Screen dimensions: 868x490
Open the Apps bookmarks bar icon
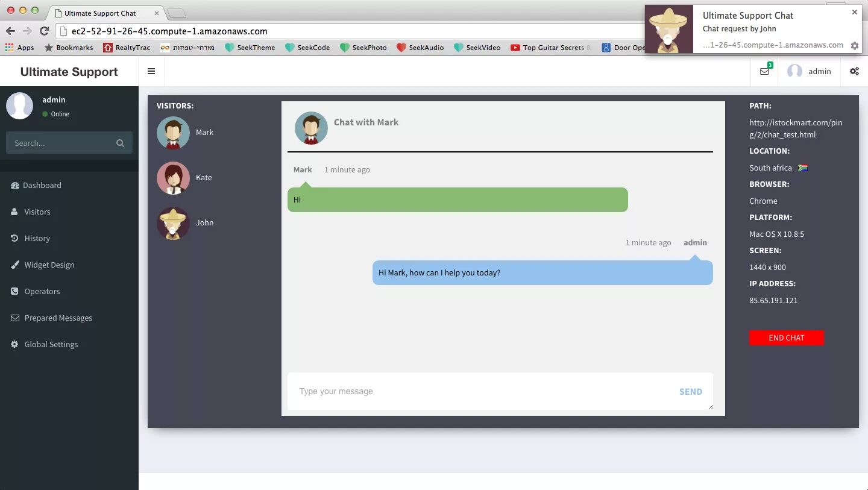pos(19,48)
